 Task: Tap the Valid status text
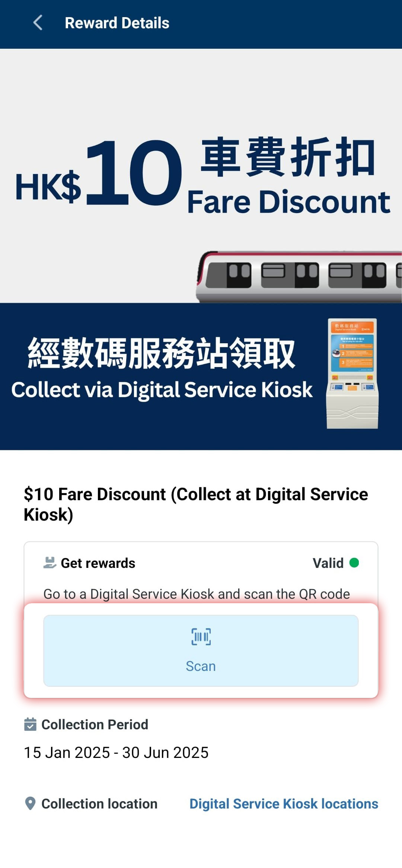328,563
